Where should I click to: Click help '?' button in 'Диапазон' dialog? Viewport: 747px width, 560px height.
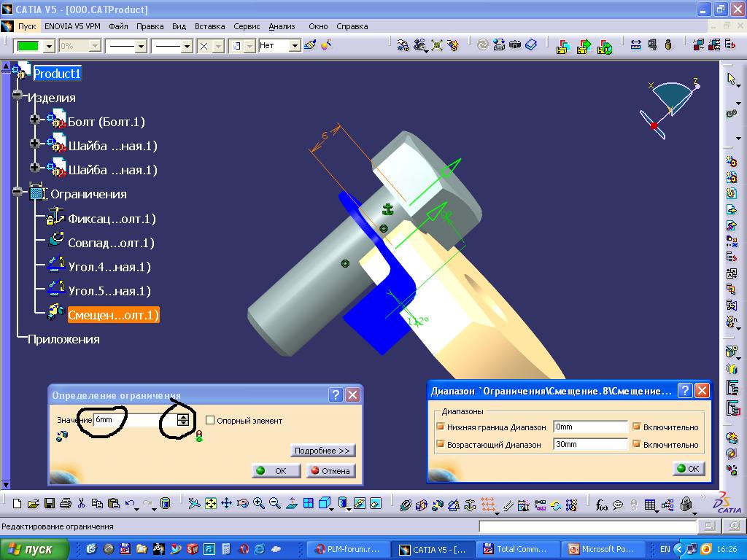[684, 391]
